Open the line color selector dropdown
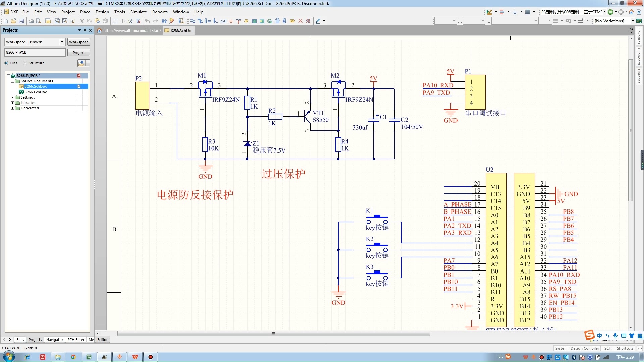The height and width of the screenshot is (362, 644). 324,21
